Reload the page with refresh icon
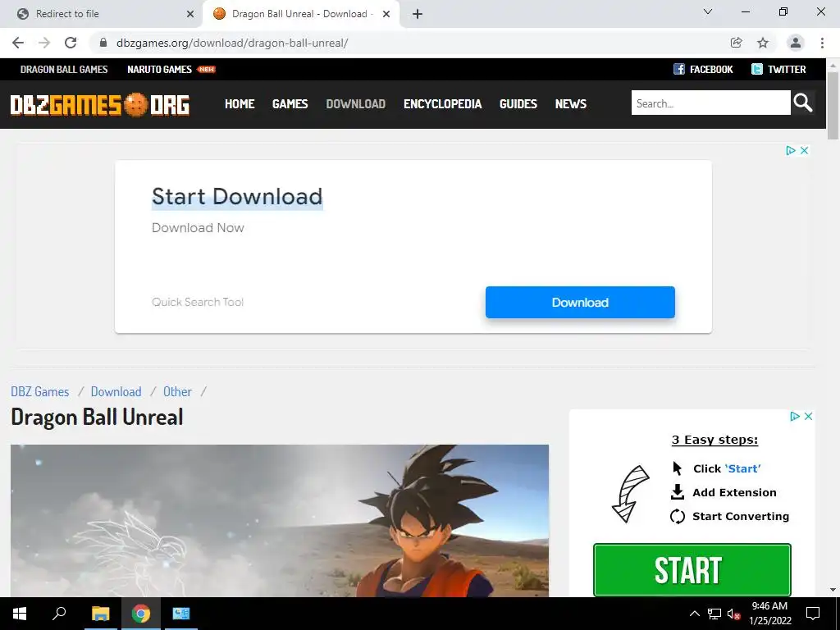Screen dimensions: 840x630 point(71,43)
